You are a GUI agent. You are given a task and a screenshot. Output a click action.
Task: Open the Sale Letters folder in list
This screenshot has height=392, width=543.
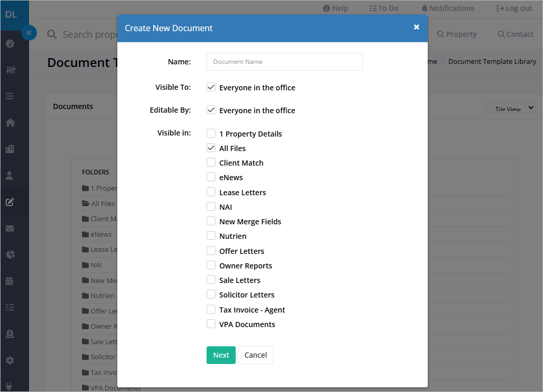click(100, 342)
